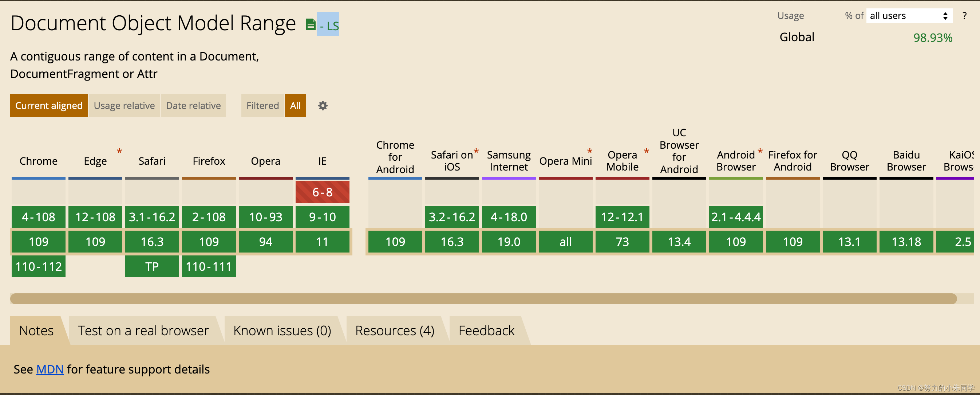This screenshot has width=980, height=395.
Task: Toggle the Filtered browser list
Action: tap(262, 106)
